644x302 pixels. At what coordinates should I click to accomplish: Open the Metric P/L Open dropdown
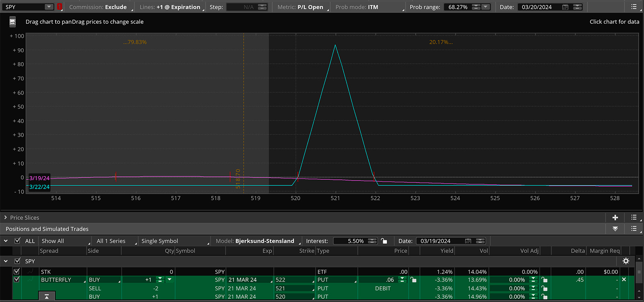pyautogui.click(x=303, y=7)
